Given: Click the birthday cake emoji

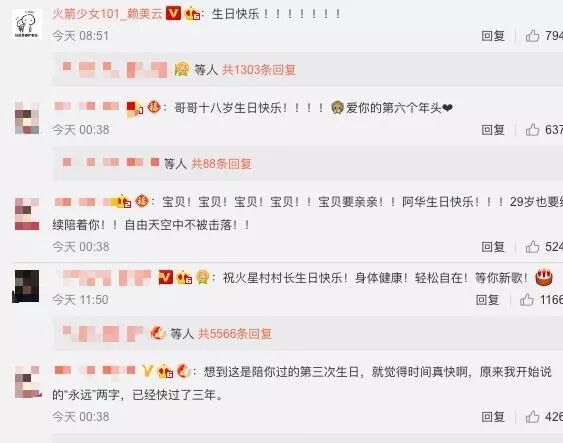Looking at the screenshot, I should click(x=544, y=277).
